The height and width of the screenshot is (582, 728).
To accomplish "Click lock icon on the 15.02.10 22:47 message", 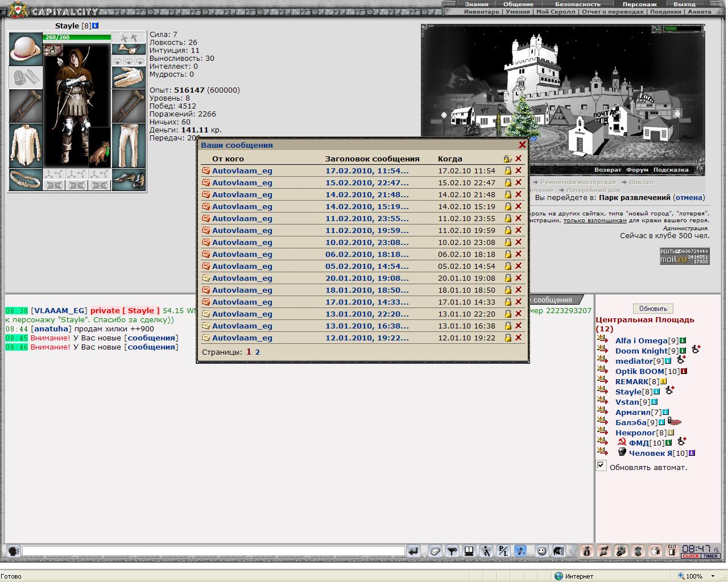I will point(508,182).
